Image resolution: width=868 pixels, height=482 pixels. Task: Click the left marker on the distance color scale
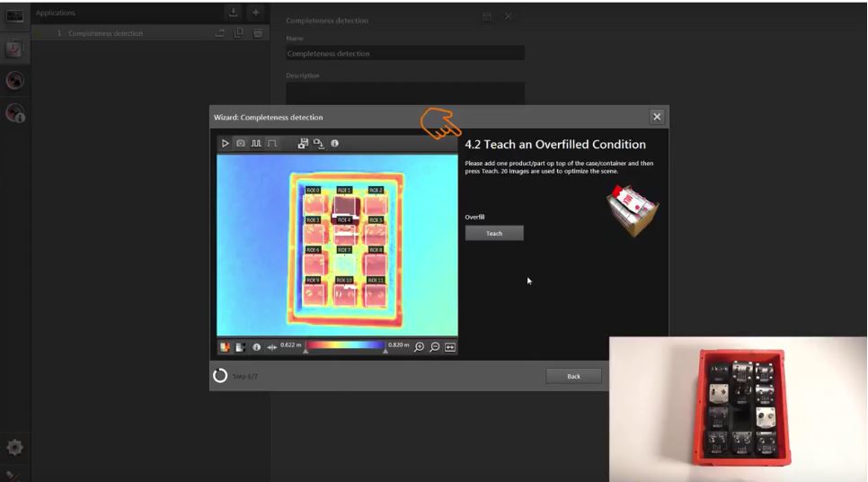[306, 352]
